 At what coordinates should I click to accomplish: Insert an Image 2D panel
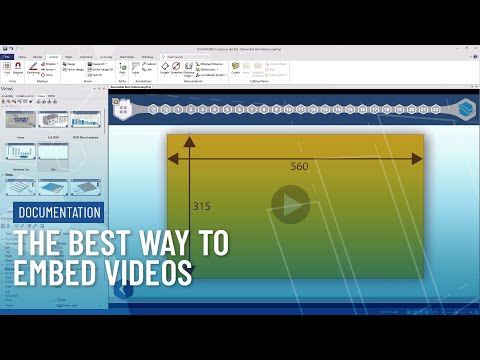96,64
